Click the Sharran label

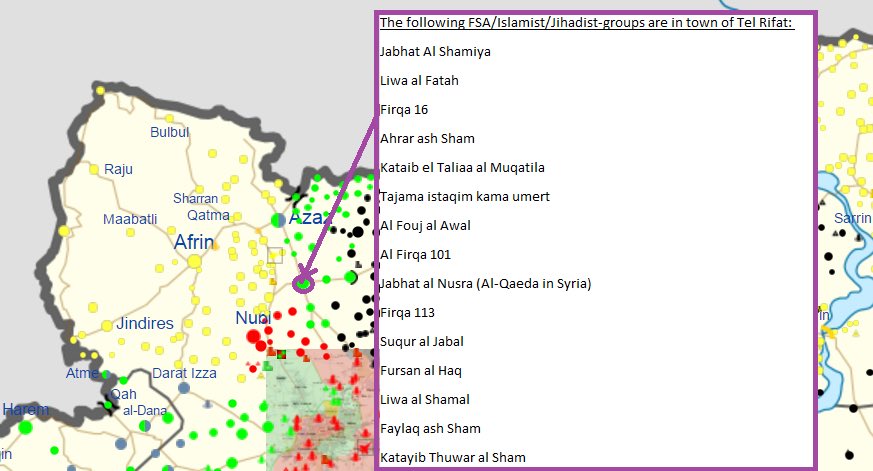point(195,199)
